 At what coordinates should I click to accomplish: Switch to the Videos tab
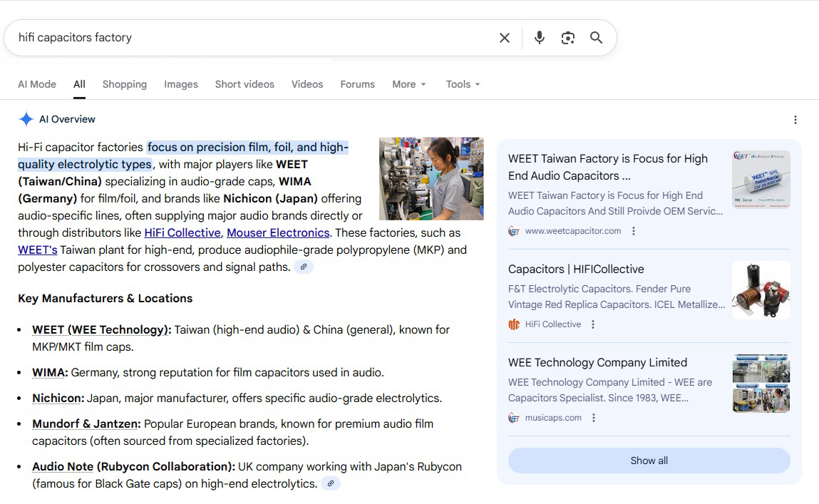click(x=307, y=84)
